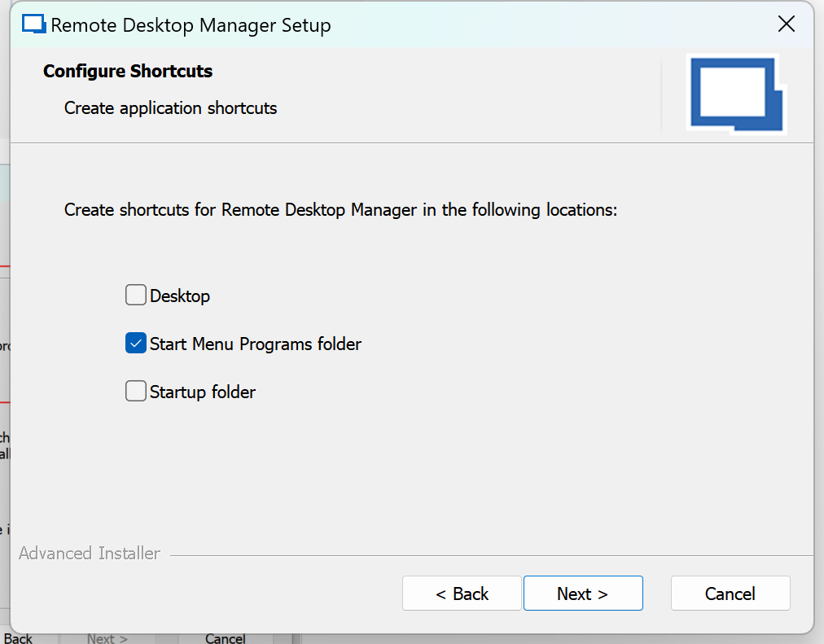Click the "Startup folder" label text
This screenshot has height=644, width=824.
(x=203, y=392)
